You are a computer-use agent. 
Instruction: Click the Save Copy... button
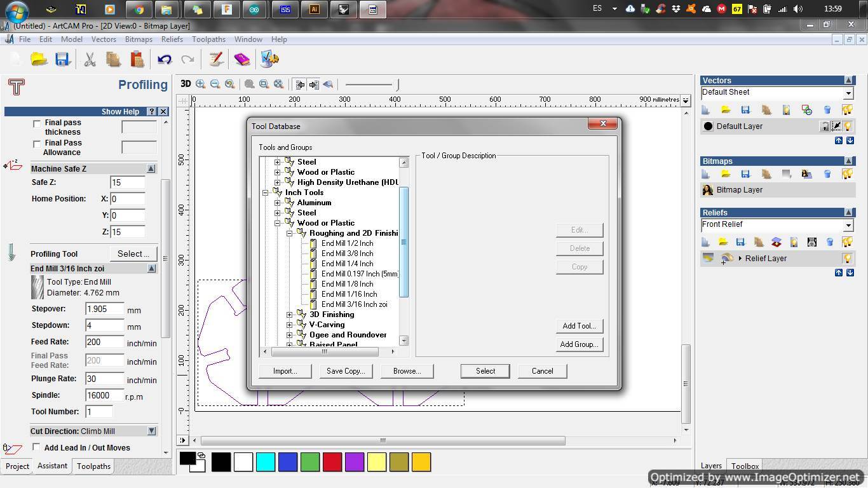point(346,371)
